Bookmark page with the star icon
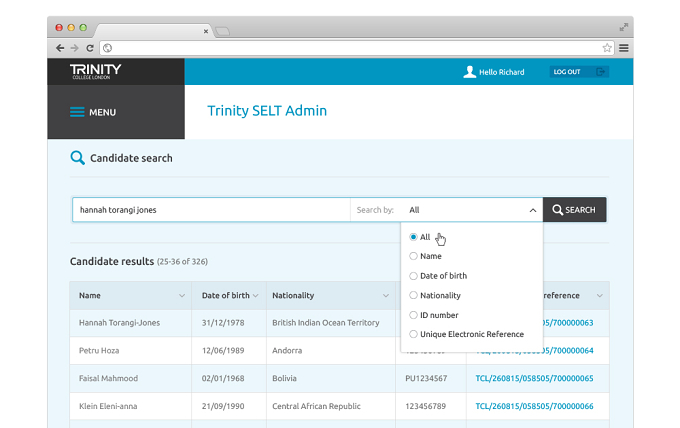Screen dimensions: 680x428 coord(607,48)
